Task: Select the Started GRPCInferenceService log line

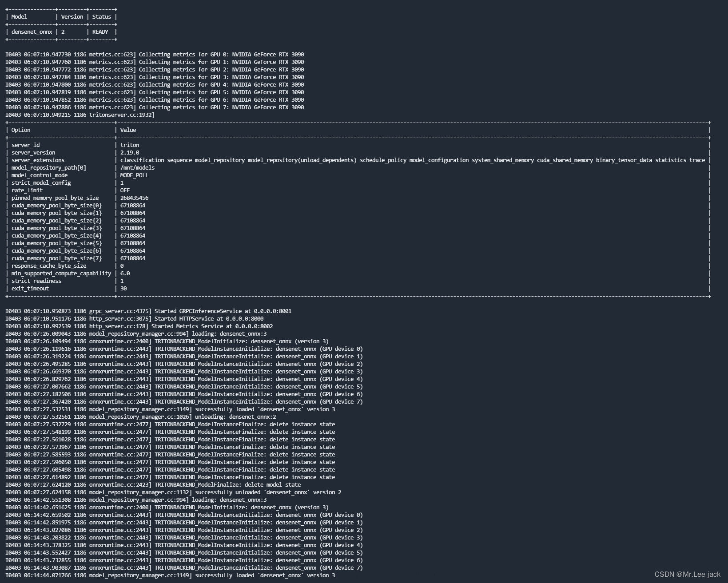Action: pyautogui.click(x=148, y=311)
